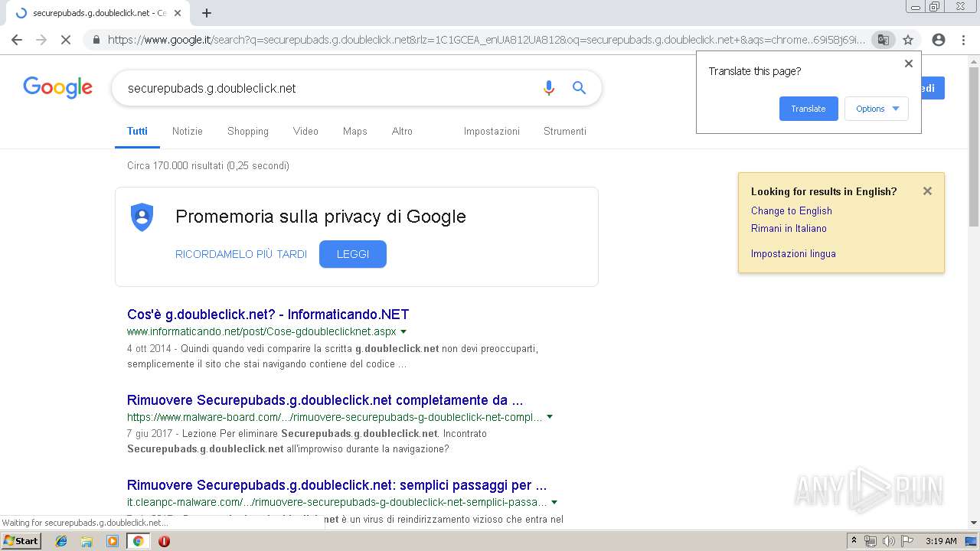Click the taskbar clock 3:19 AM
980x551 pixels.
[x=941, y=541]
